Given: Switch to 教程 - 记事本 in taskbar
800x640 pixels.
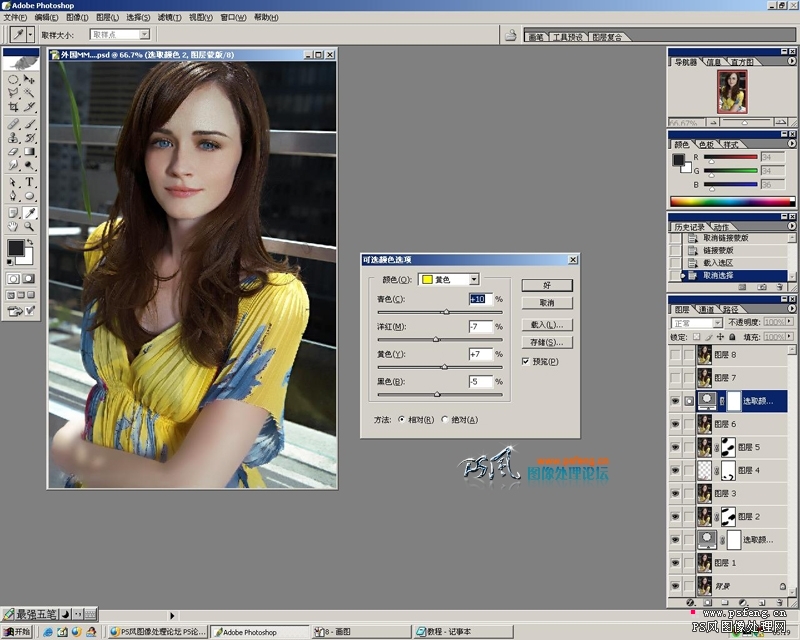Looking at the screenshot, I should (463, 632).
